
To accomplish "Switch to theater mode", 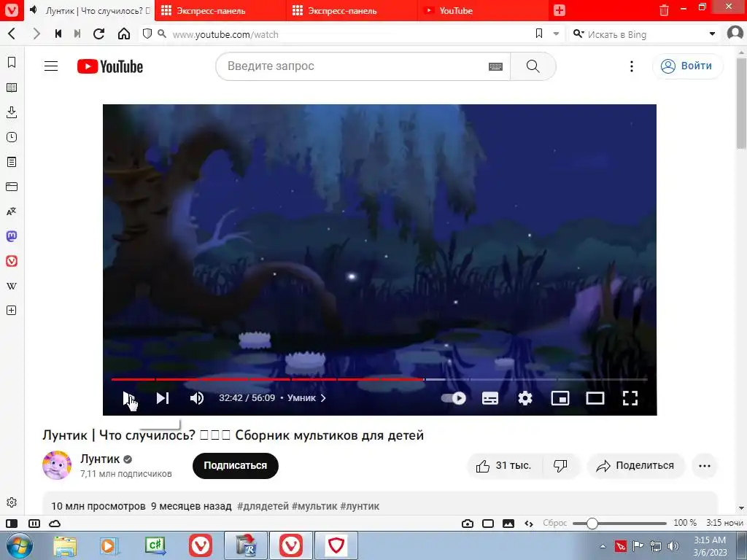I will 595,398.
